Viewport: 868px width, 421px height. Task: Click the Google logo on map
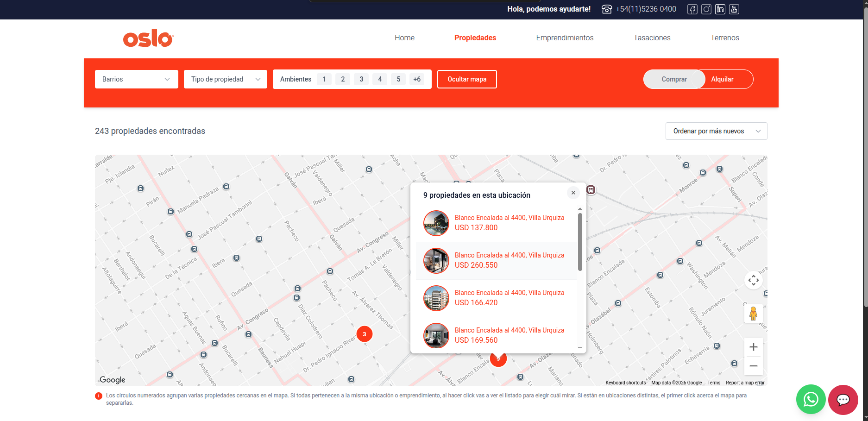coord(113,380)
